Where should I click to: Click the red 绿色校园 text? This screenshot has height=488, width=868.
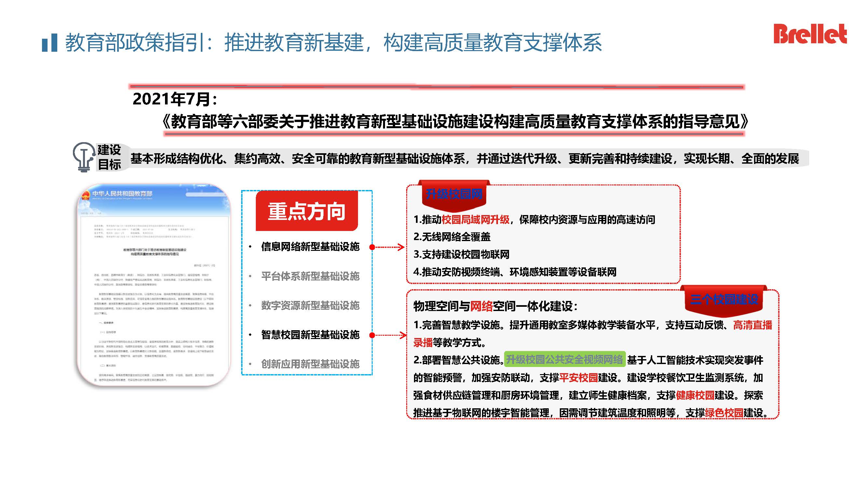[724, 413]
